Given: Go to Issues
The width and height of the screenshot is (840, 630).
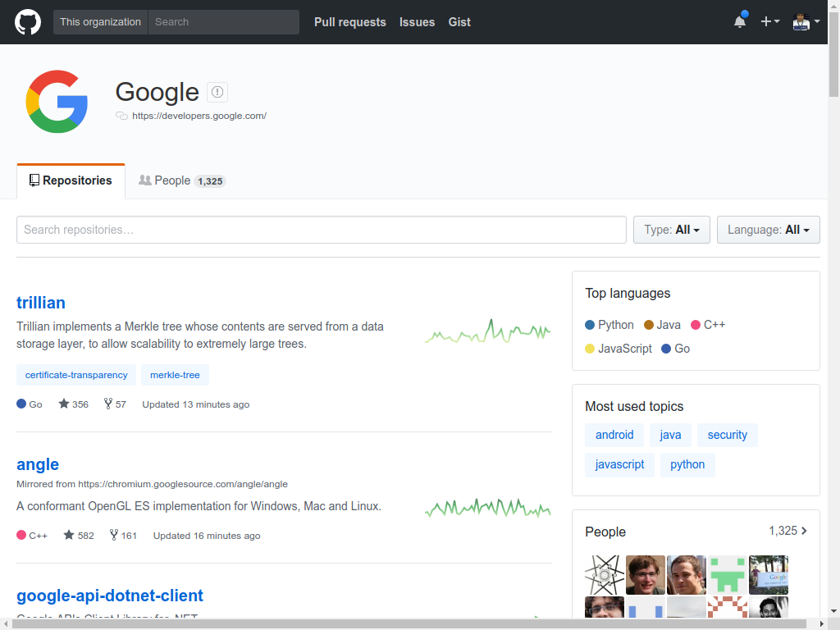Looking at the screenshot, I should point(417,22).
